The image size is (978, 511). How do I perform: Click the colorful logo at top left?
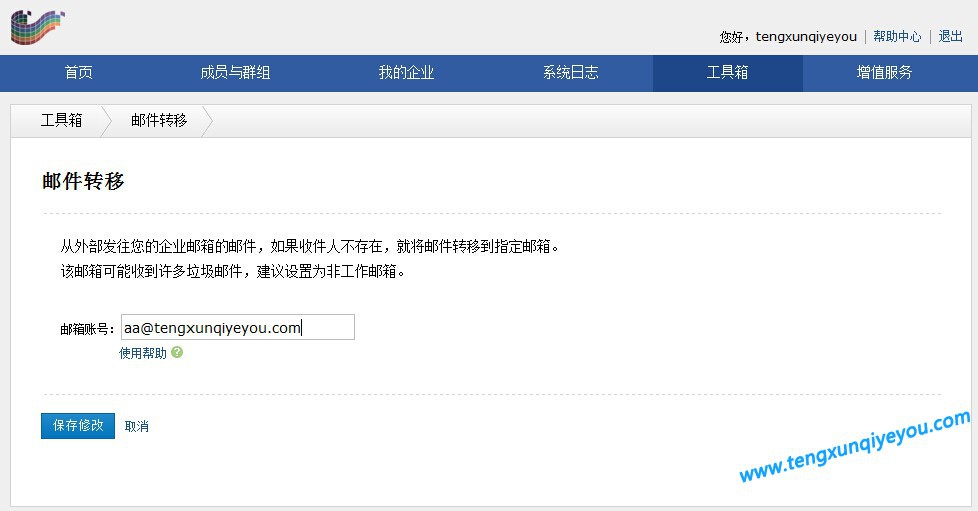point(37,27)
